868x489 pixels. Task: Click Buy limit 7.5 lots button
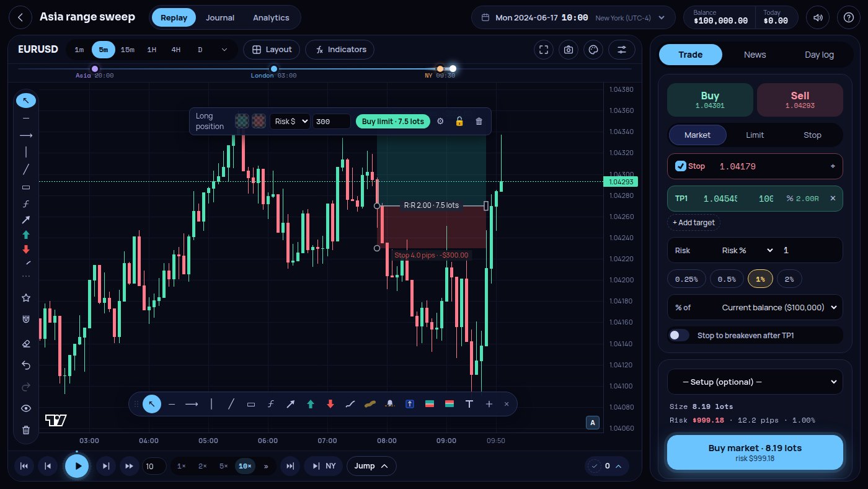tap(393, 121)
